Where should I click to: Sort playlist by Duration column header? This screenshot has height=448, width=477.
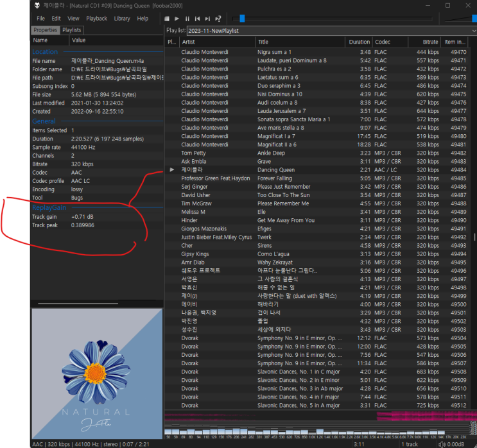click(359, 42)
